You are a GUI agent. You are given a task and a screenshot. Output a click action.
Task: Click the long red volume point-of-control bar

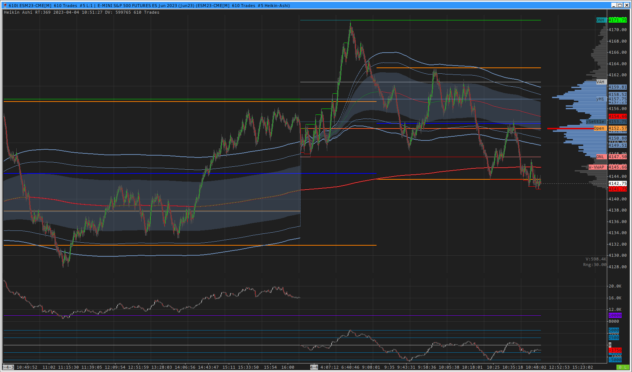pos(571,129)
